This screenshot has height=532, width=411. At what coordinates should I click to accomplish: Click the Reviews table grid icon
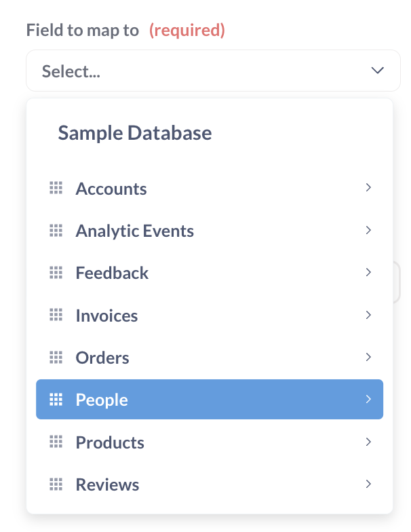[x=56, y=484]
